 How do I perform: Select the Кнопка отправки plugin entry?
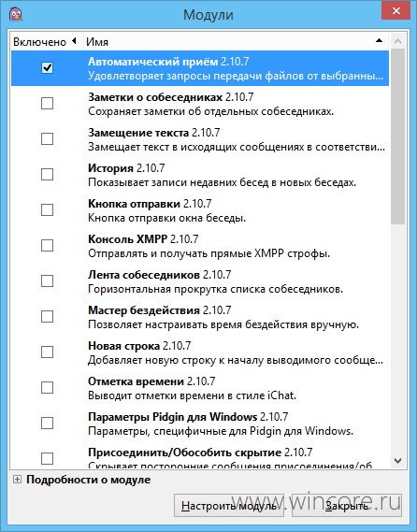[200, 210]
